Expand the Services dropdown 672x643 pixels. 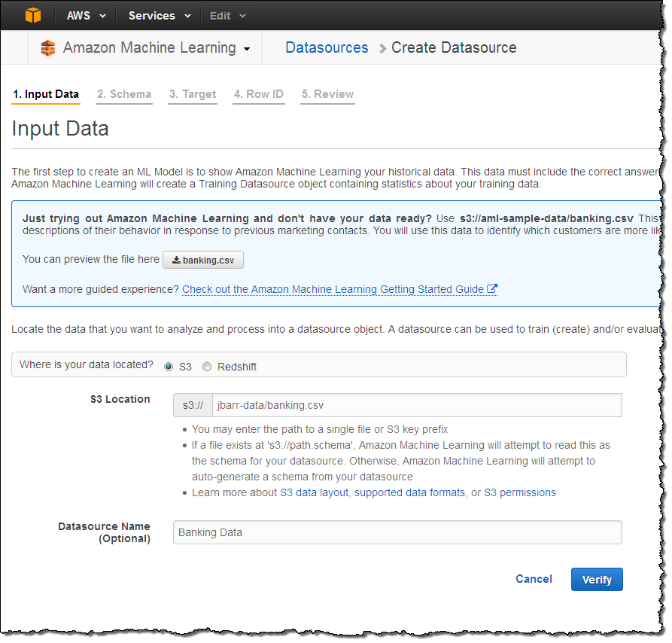click(159, 16)
